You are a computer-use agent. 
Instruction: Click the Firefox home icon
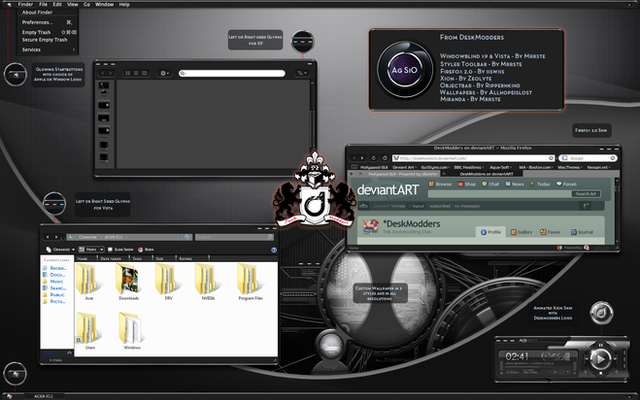(384, 158)
